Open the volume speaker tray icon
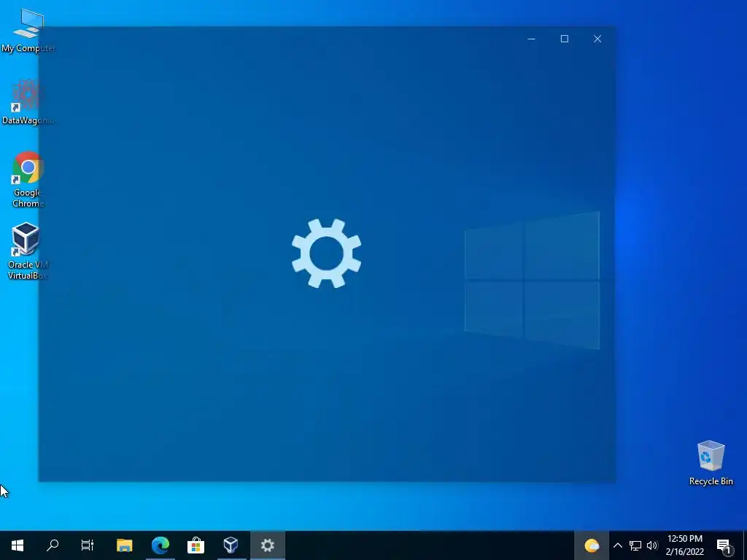747x560 pixels. pyautogui.click(x=652, y=545)
